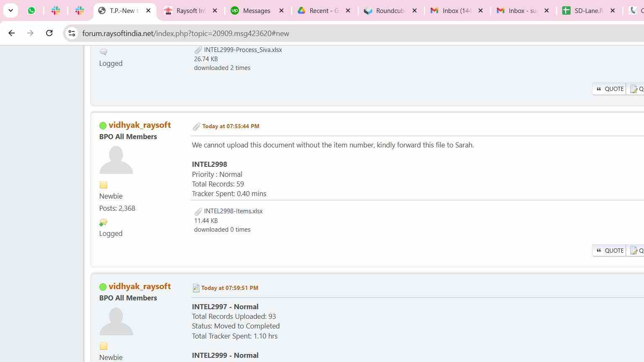Close the Raysoft Info tab
Image resolution: width=644 pixels, height=362 pixels.
215,11
